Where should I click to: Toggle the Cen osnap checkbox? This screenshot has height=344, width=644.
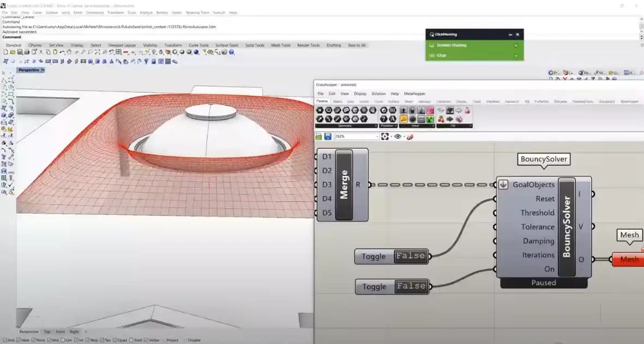tap(63, 340)
